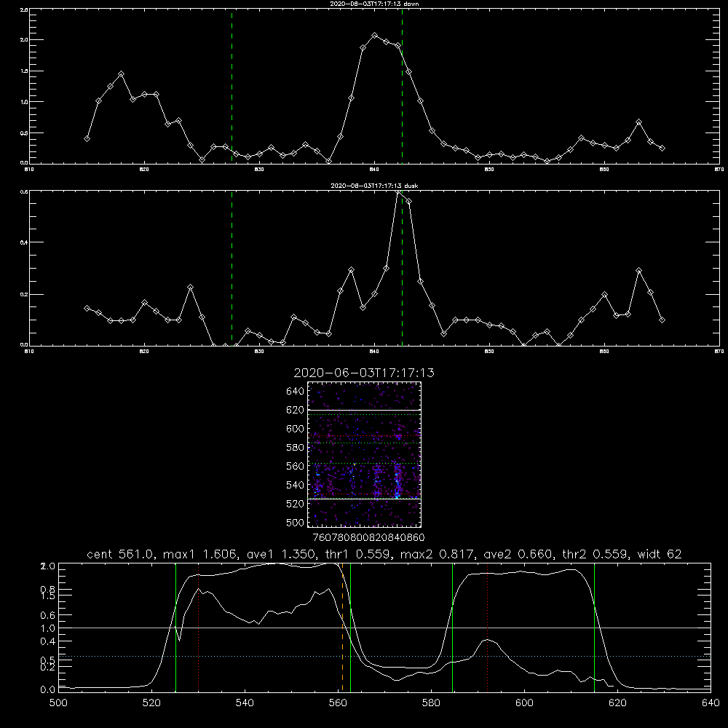728x728 pixels.
Task: Click the '0.4' y-axis label of bottom plot
Action: click(x=48, y=641)
